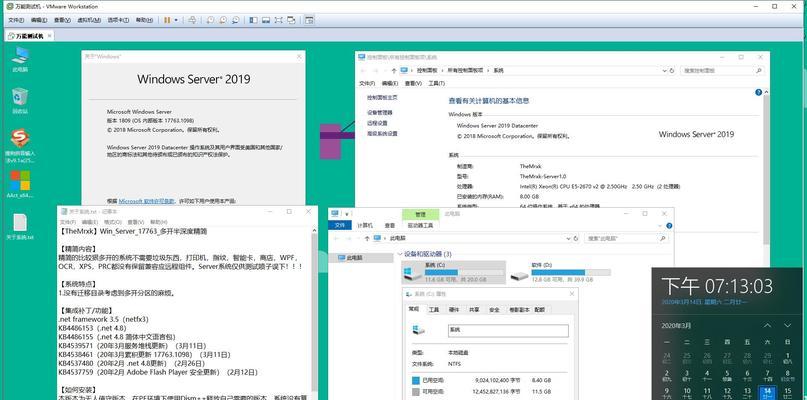Select the Sogou input method desktop icon
The image size is (807, 400).
coord(20,146)
